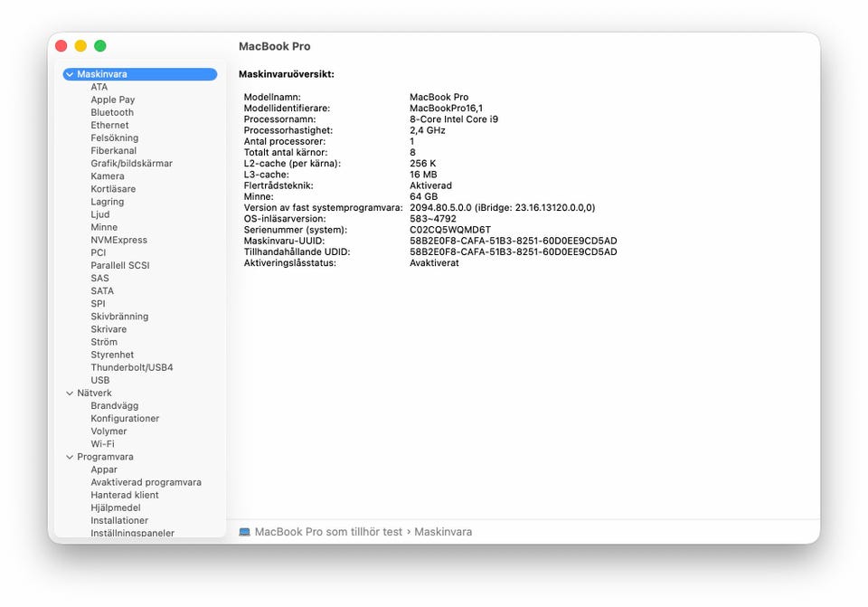The height and width of the screenshot is (607, 868).
Task: Collapse the Nätverk section chevron
Action: (70, 394)
